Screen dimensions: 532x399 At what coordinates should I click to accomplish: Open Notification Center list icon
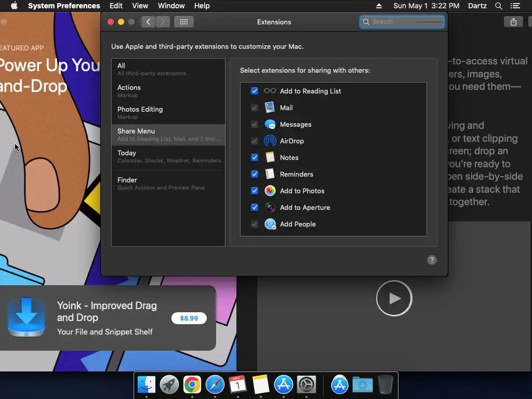pos(515,6)
